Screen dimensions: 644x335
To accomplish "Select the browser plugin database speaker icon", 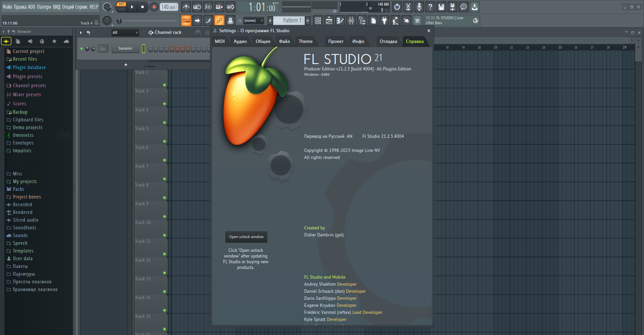I will tap(30, 41).
